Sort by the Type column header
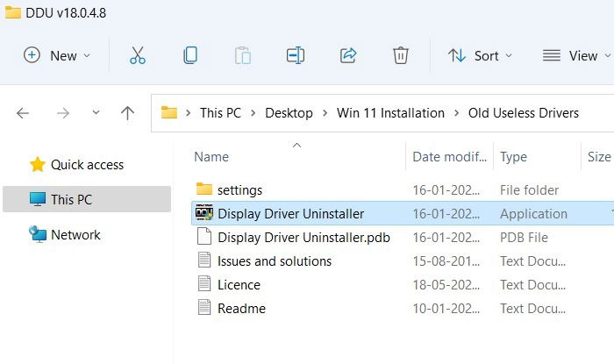Screen dimensions: 614x364 tap(513, 157)
